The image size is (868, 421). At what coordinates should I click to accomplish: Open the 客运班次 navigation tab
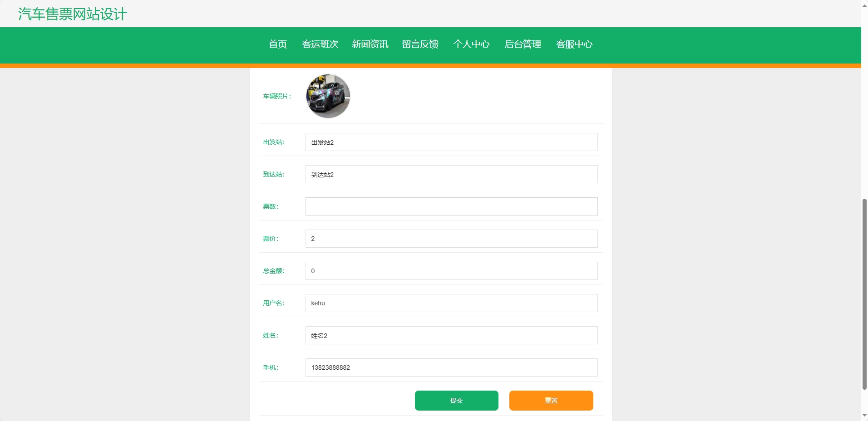(x=320, y=44)
